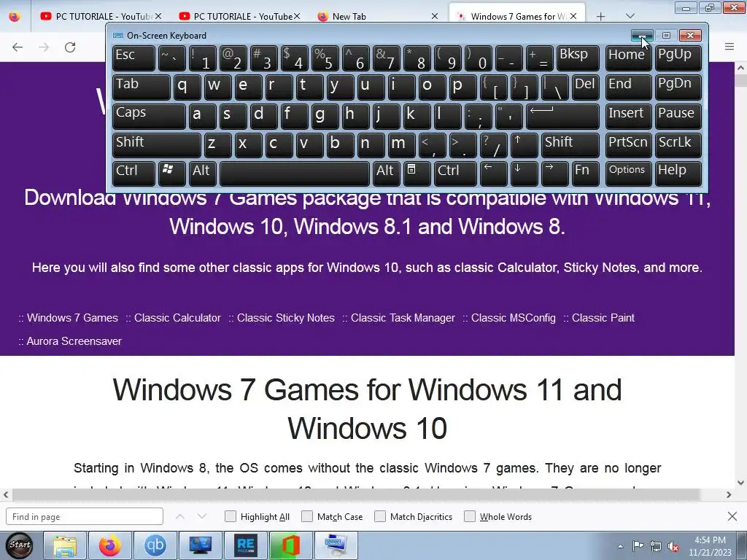Open the taskbar clock showing 4:54 PM

(710, 546)
